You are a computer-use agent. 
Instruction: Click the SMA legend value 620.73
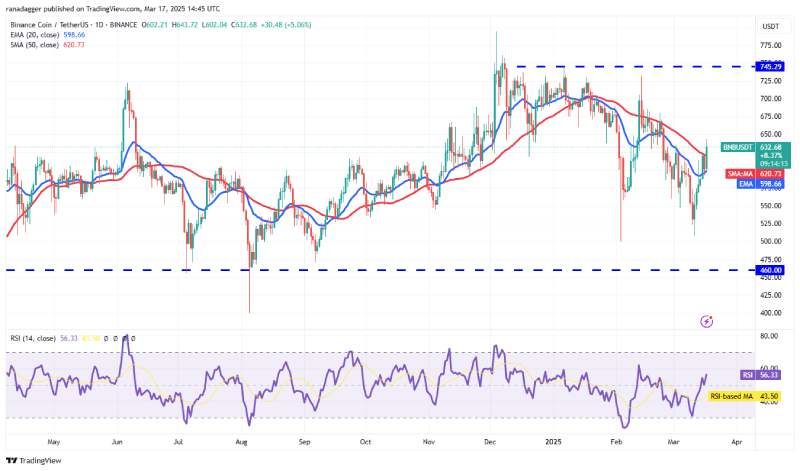click(x=74, y=45)
